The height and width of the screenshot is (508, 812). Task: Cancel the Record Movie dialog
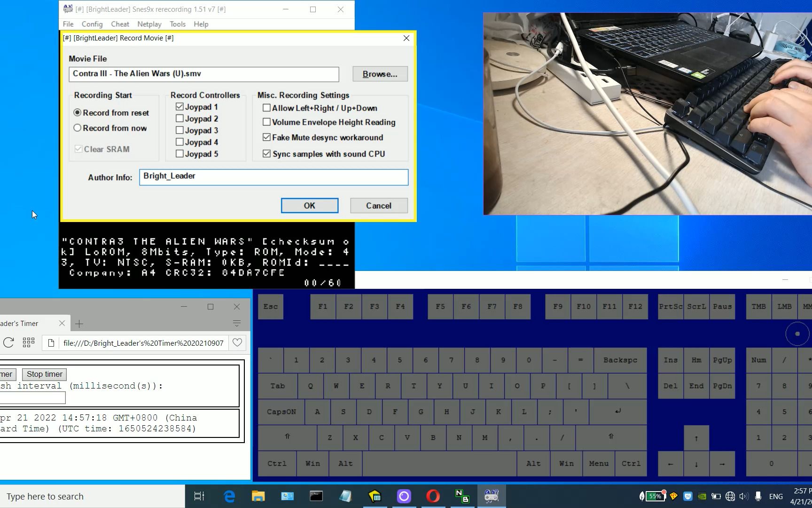pos(379,206)
